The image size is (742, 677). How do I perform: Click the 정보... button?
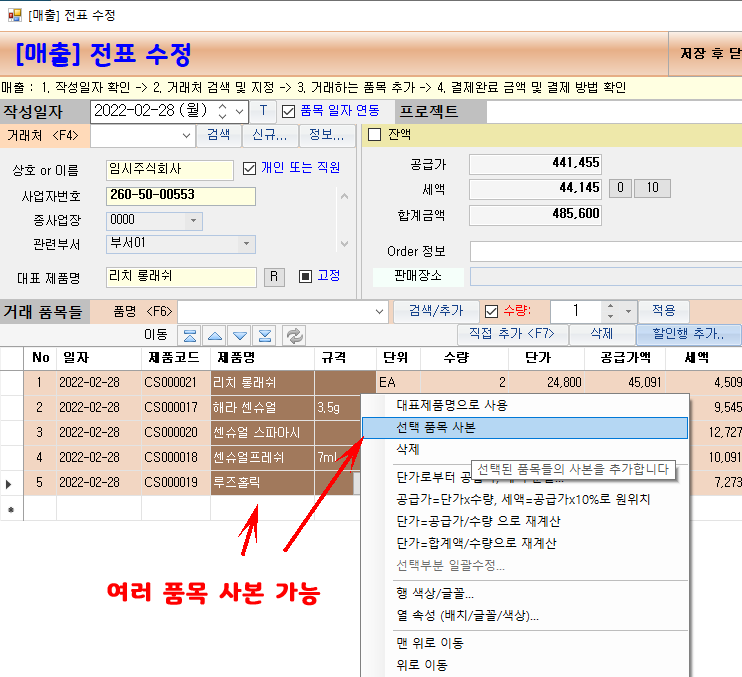(327, 136)
